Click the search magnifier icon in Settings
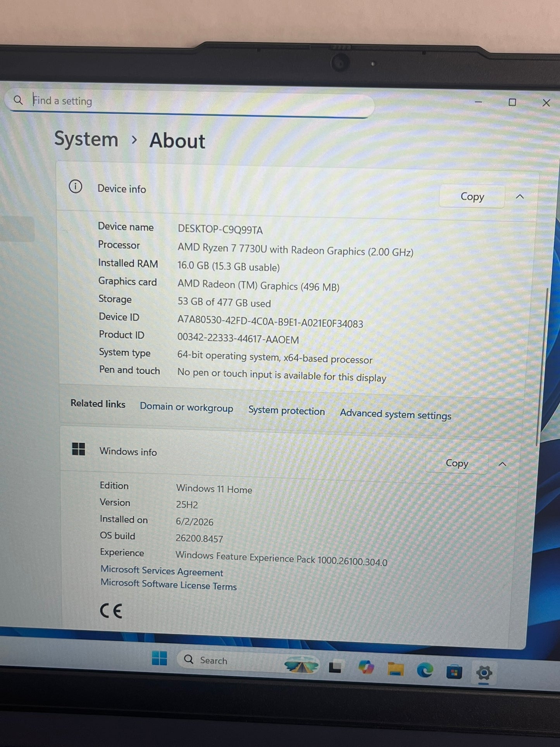560x747 pixels. click(18, 100)
